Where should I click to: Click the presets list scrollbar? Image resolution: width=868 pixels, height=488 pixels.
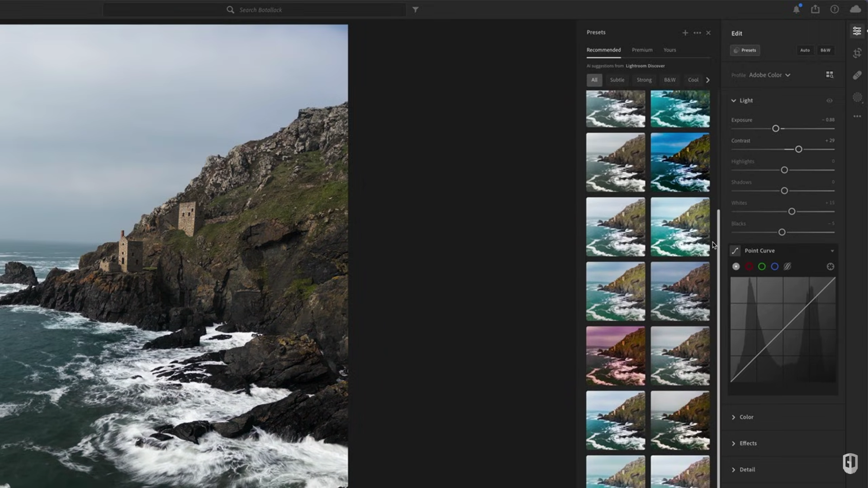718,348
